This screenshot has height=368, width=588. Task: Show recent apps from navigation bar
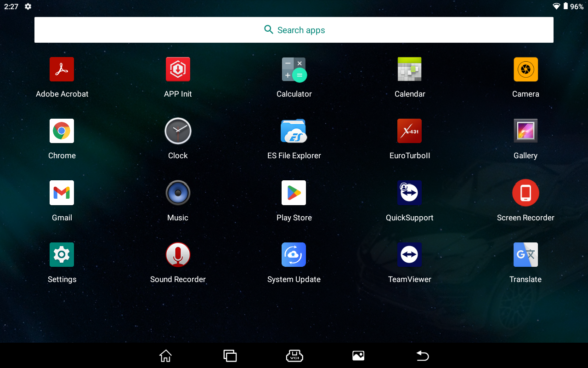coord(230,356)
